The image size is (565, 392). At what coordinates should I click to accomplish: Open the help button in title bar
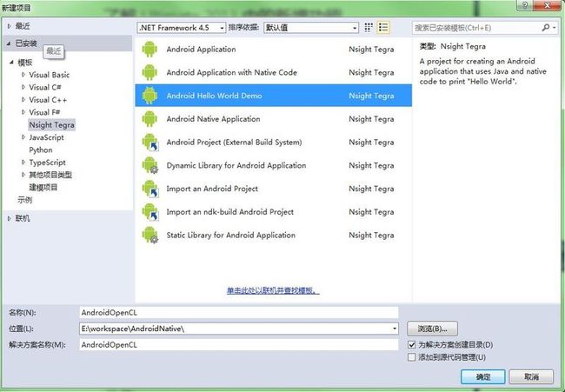[525, 4]
